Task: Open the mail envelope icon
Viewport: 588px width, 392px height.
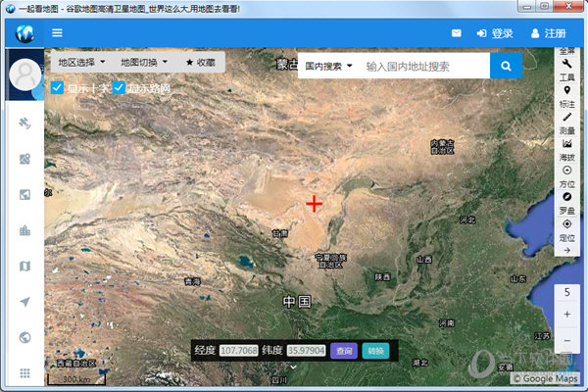Action: pos(456,33)
